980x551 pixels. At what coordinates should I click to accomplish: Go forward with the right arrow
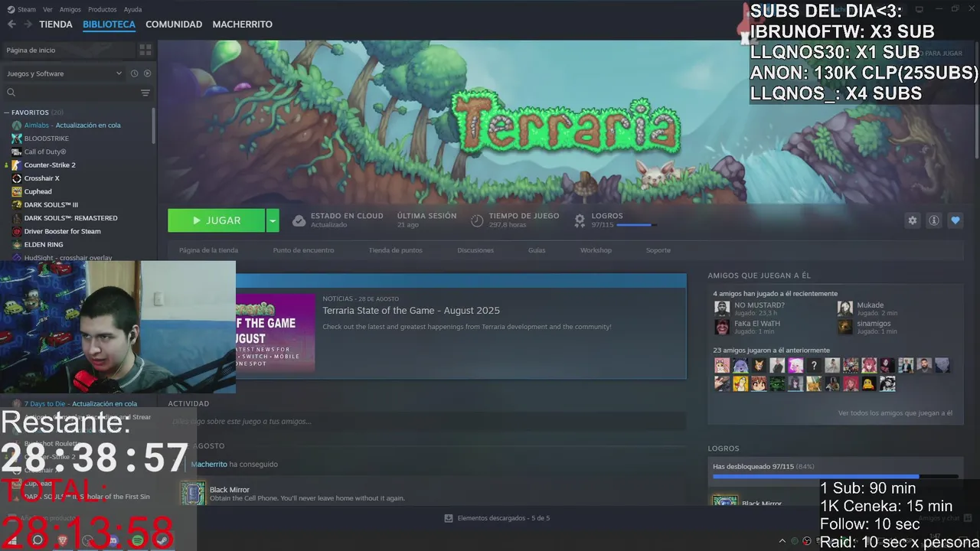click(x=28, y=24)
